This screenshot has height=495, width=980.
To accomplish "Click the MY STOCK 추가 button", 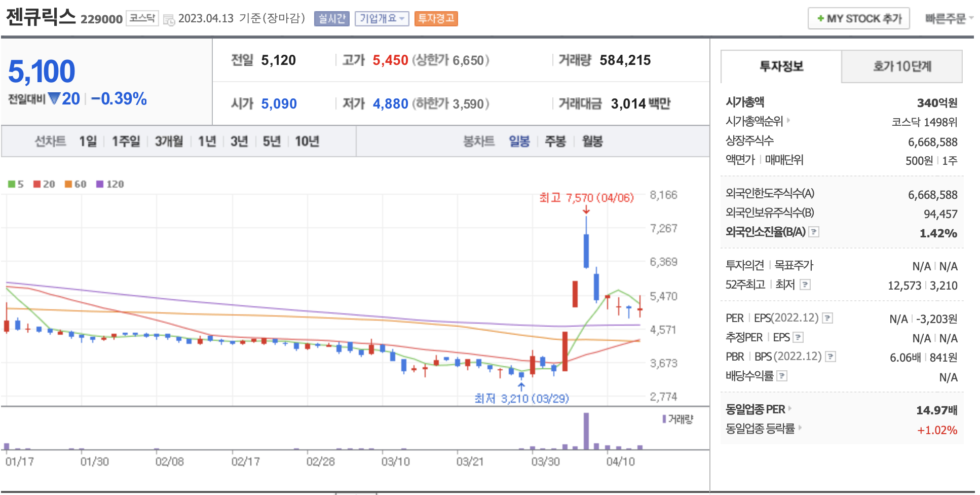I will 858,19.
